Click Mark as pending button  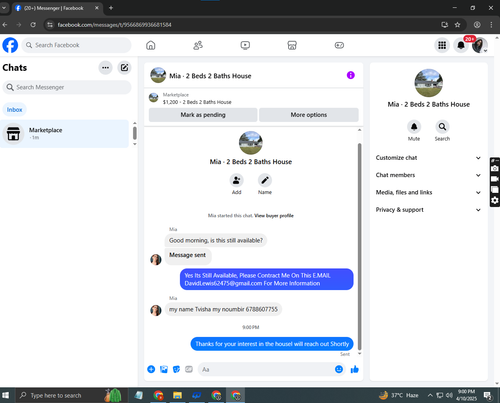pos(203,115)
